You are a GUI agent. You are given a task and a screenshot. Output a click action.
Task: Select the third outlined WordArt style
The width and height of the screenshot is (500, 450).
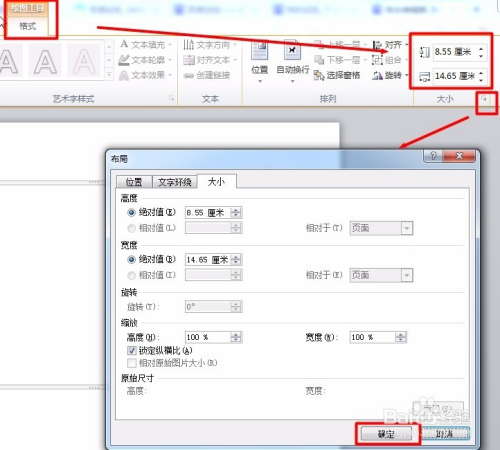[x=84, y=61]
